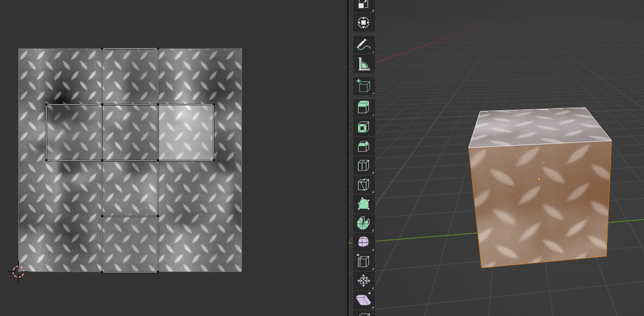
Task: Select the Shear tool
Action: [364, 300]
